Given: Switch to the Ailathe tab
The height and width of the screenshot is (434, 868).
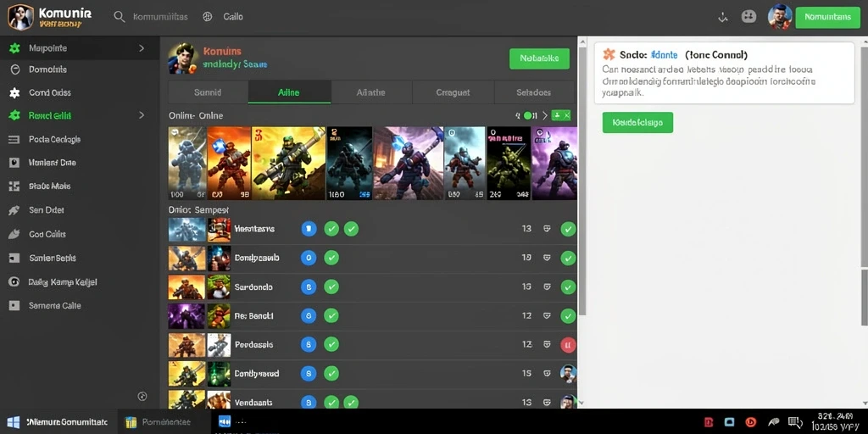Looking at the screenshot, I should pos(371,92).
